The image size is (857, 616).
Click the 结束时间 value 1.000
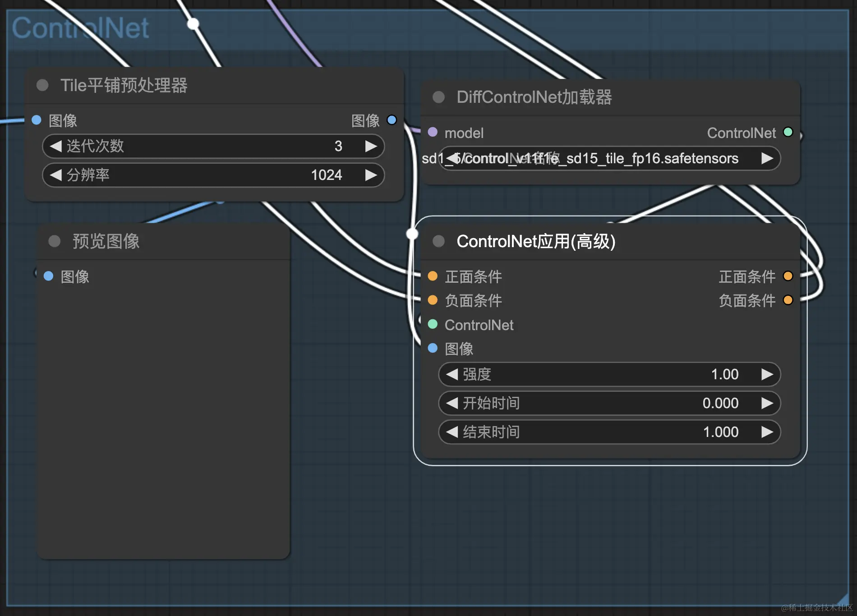(721, 432)
